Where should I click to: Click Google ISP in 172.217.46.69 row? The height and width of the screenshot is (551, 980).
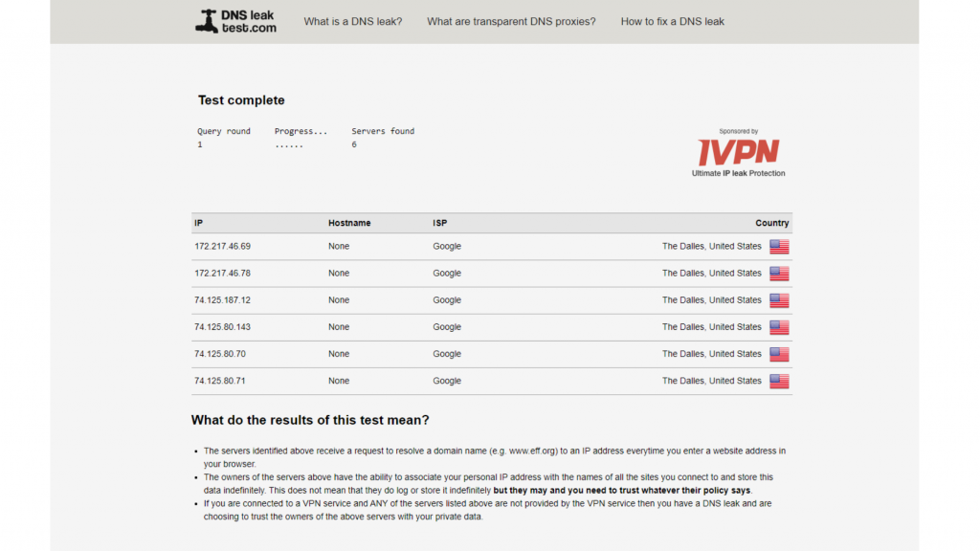(x=447, y=246)
